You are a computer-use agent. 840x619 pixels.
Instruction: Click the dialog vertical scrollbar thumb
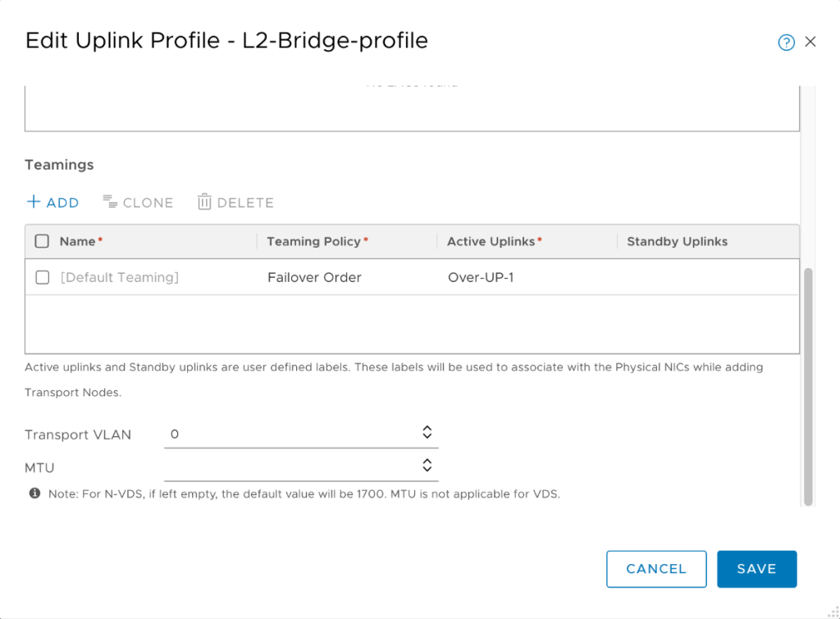808,385
